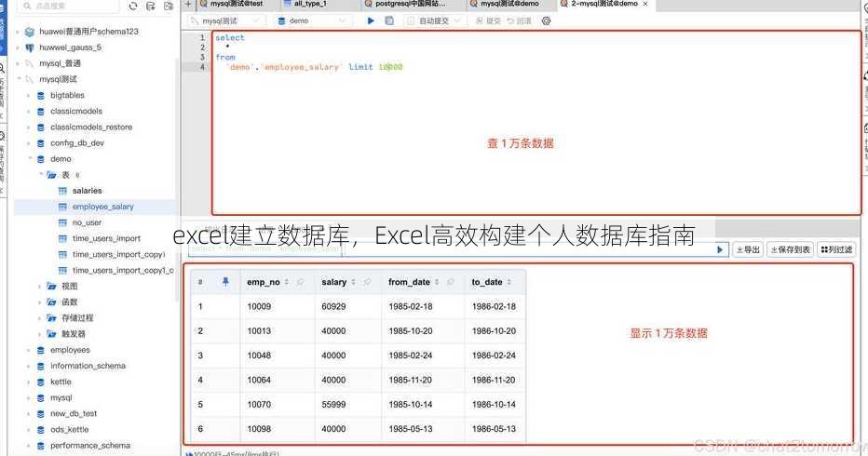Click the bigtables database icon
The image size is (868, 456).
(40, 95)
